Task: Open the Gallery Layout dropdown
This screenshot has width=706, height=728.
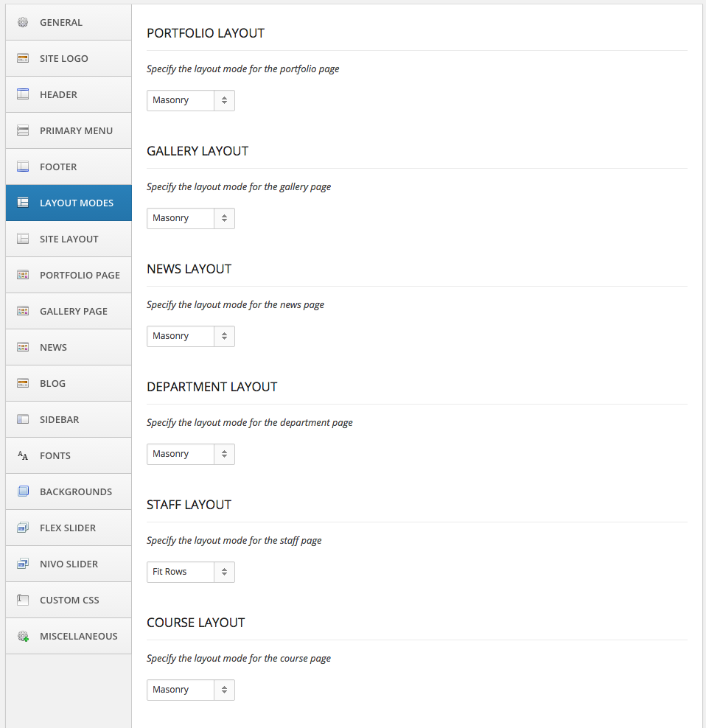Action: [190, 218]
